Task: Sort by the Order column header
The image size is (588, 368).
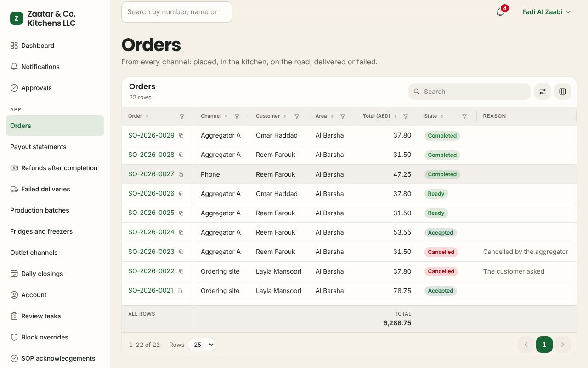Action: [x=138, y=116]
